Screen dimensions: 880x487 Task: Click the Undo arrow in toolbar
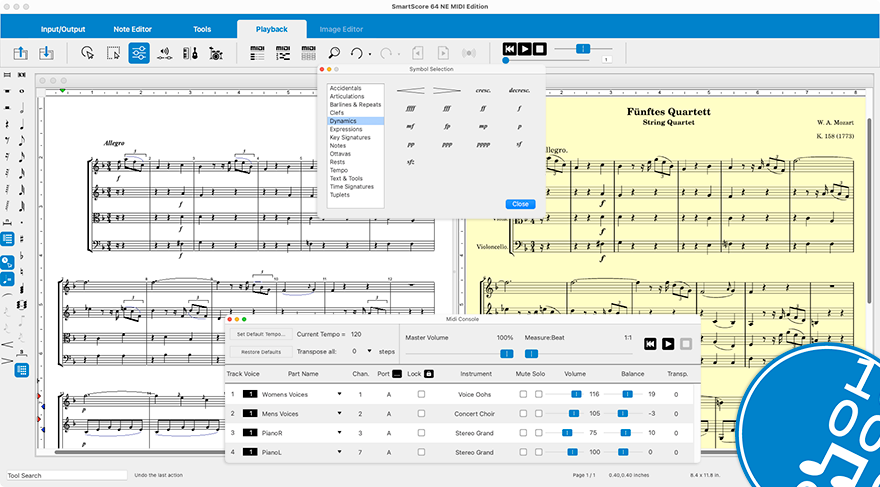point(357,53)
